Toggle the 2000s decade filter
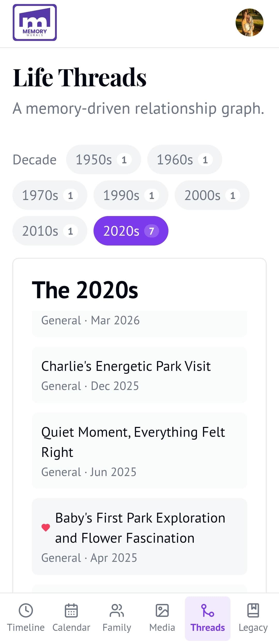The height and width of the screenshot is (644, 279). tap(212, 195)
